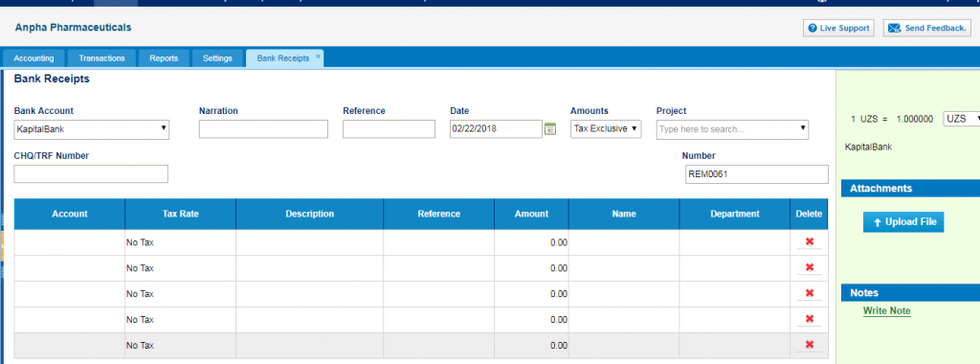
Task: Delete the second table row
Action: [810, 267]
